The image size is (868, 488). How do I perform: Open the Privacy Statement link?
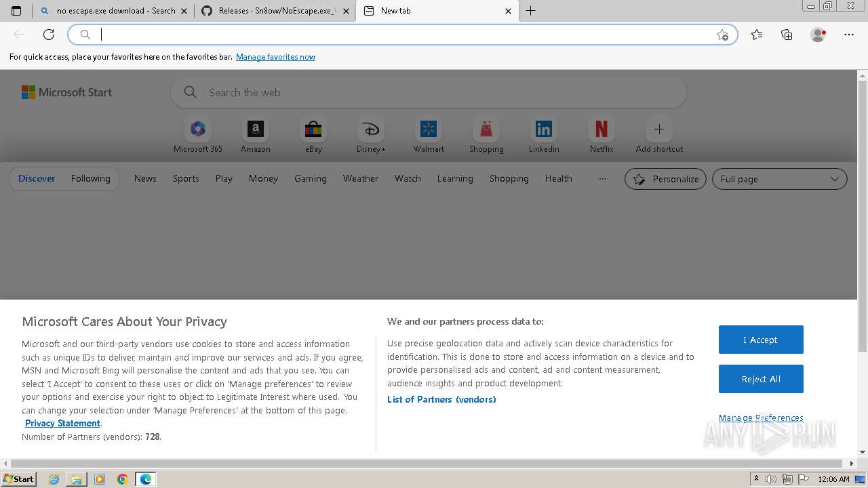62,423
